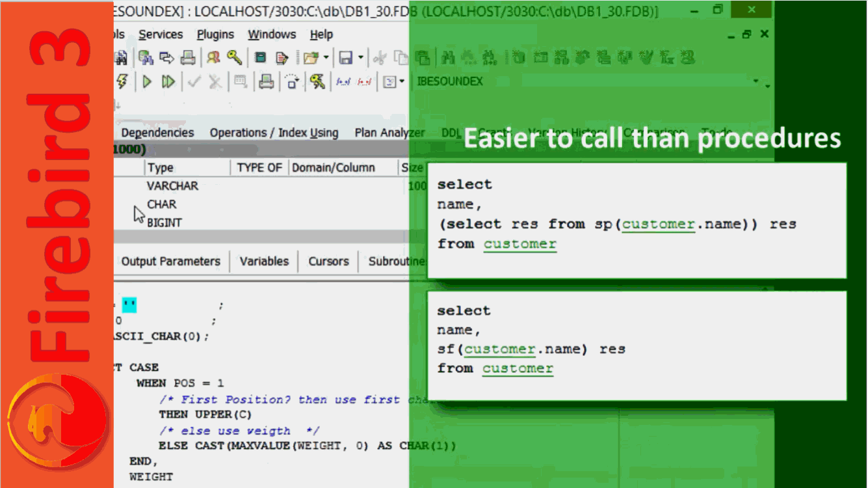Viewport: 868px width, 488px height.
Task: Select the Cursors tab
Action: pyautogui.click(x=328, y=262)
